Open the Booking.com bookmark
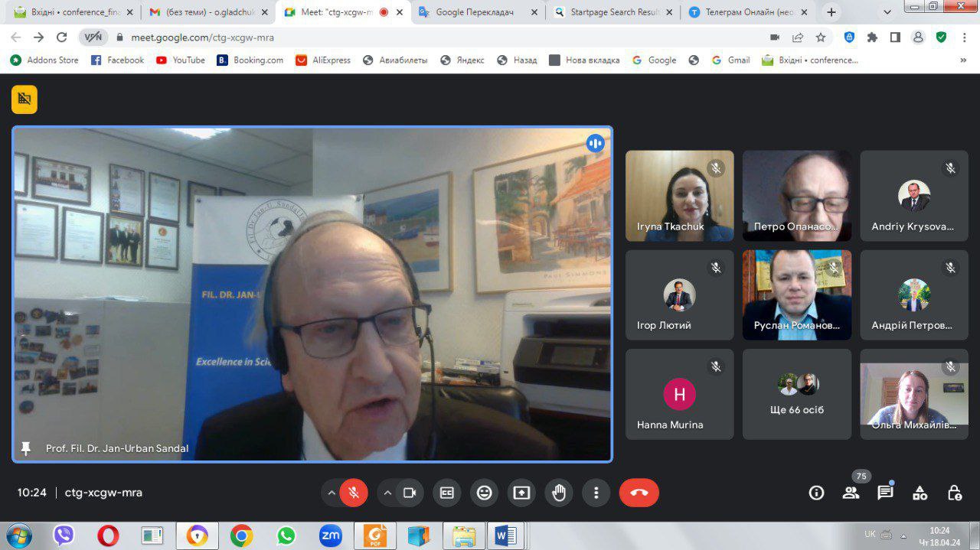Screen dimensions: 980x550 click(250, 60)
